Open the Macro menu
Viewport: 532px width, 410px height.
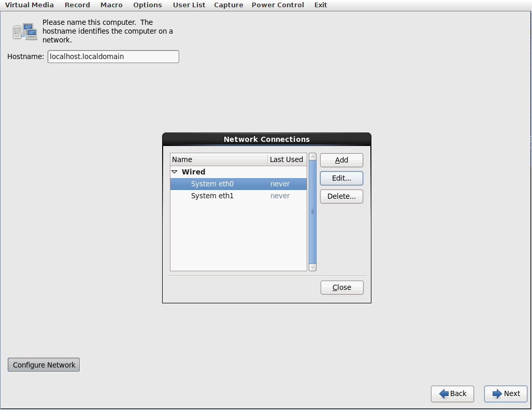[x=111, y=5]
